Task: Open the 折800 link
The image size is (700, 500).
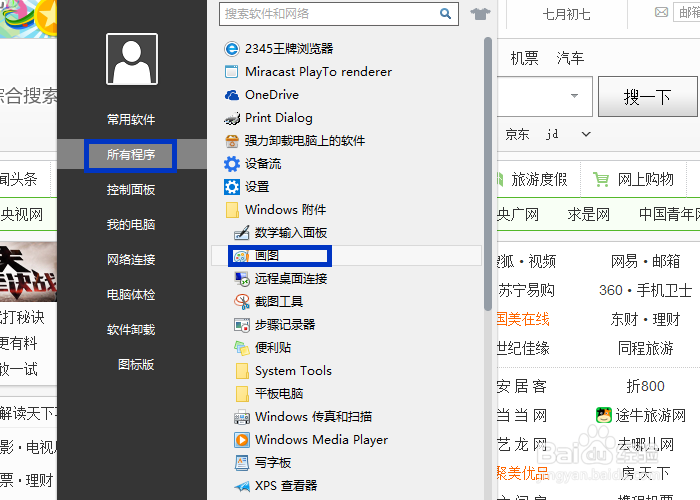Action: tap(646, 386)
